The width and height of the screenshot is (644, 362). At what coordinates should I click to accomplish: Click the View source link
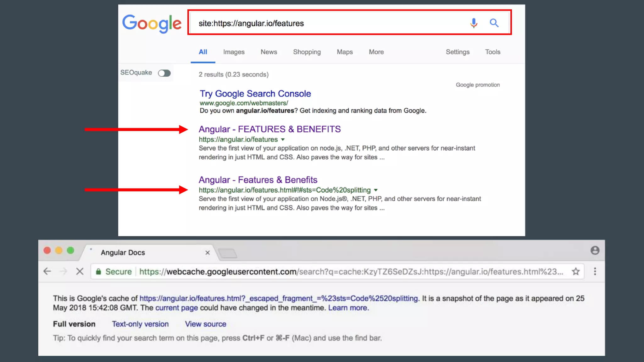point(205,324)
